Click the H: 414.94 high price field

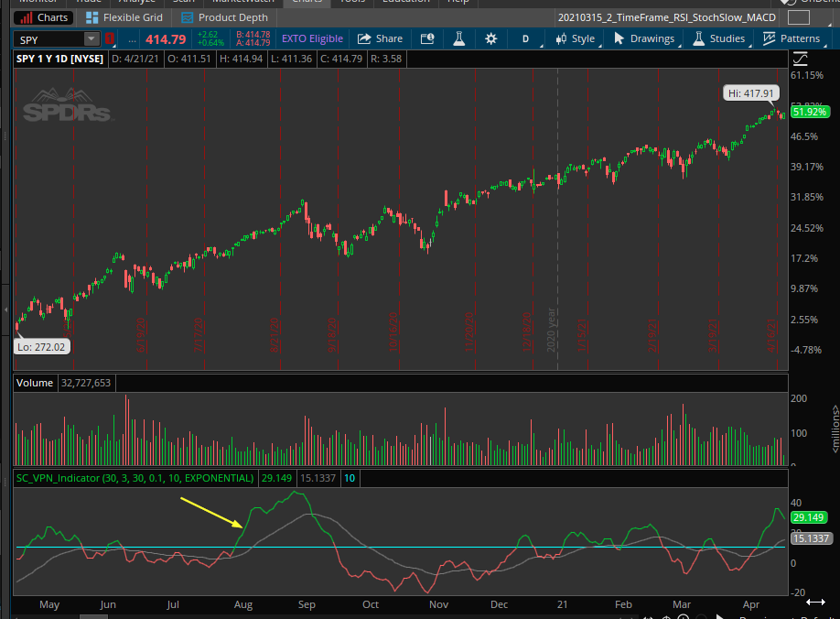241,59
